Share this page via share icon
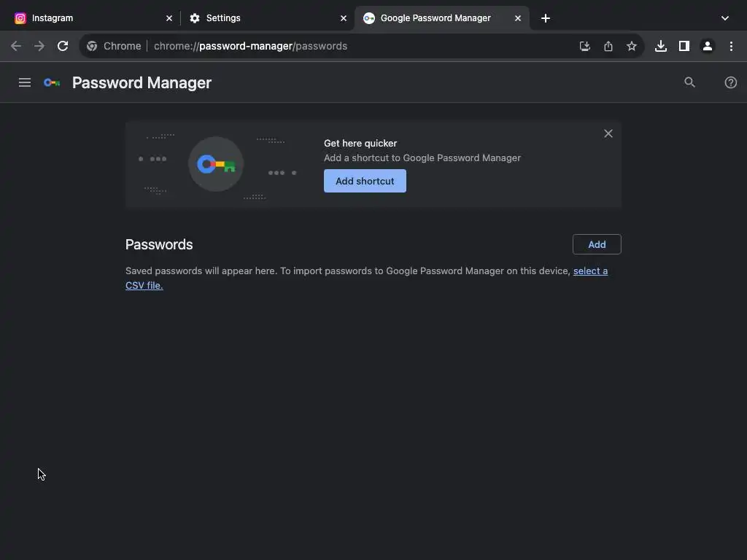 (608, 46)
